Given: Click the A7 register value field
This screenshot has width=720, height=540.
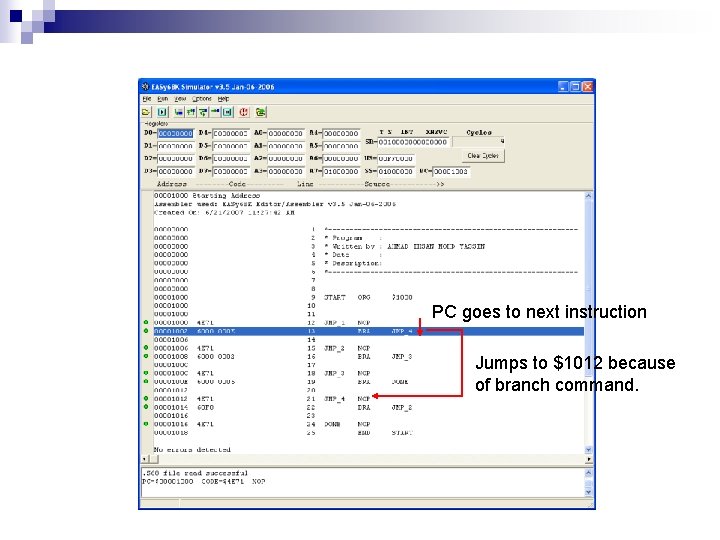Looking at the screenshot, I should point(341,171).
